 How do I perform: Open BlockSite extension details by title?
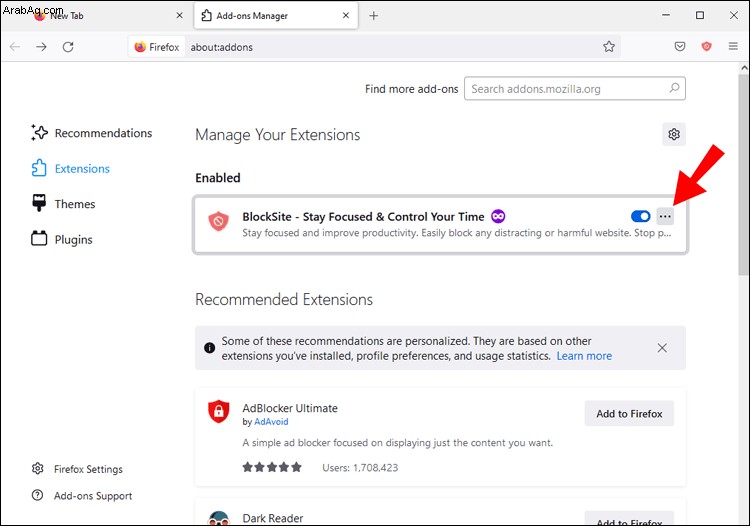363,217
